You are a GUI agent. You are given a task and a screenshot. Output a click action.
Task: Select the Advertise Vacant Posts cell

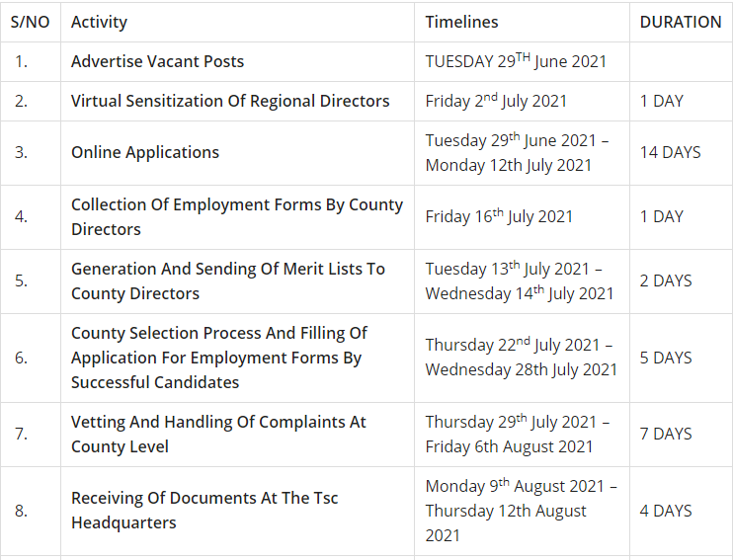click(157, 61)
